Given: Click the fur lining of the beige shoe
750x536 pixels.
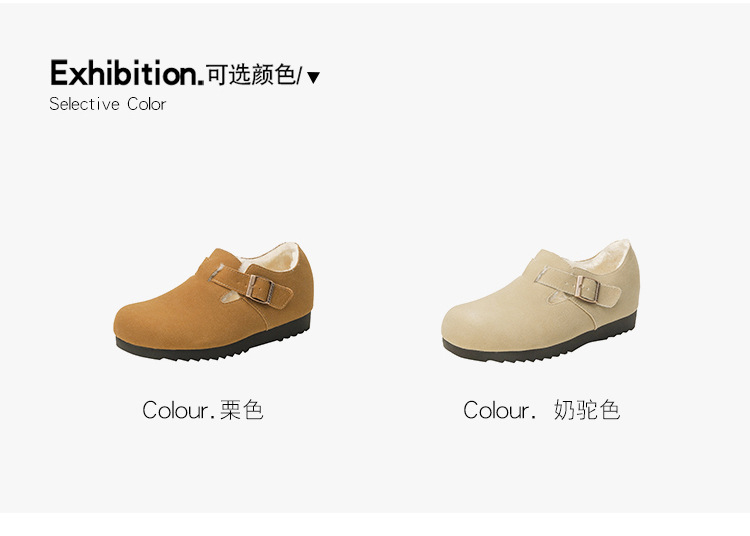Looking at the screenshot, I should tap(601, 257).
